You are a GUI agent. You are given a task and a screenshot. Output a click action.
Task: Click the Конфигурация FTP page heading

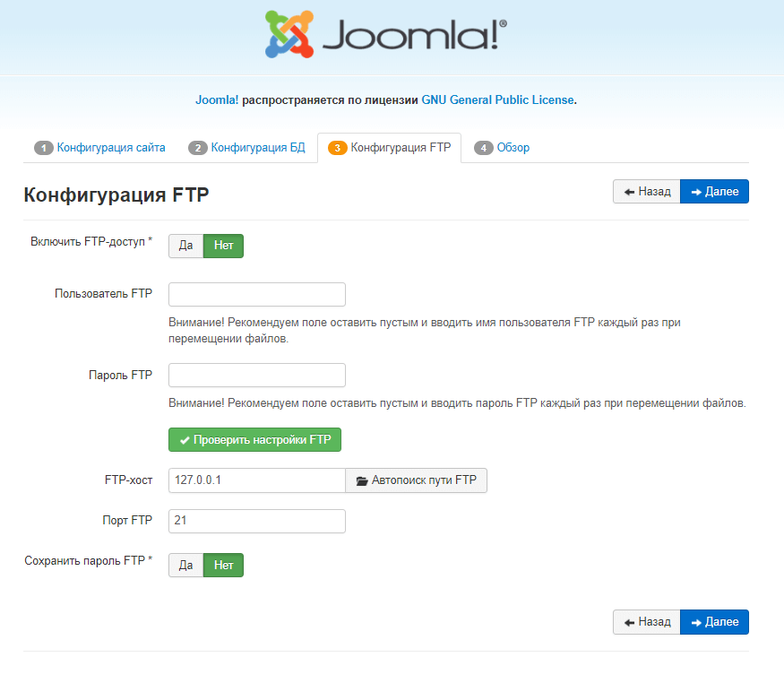tap(116, 195)
